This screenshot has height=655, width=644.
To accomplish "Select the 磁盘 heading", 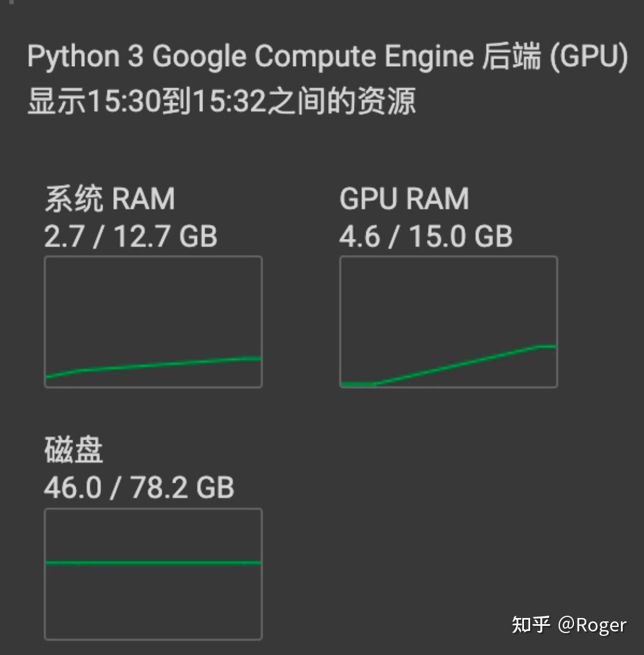I will pyautogui.click(x=73, y=450).
